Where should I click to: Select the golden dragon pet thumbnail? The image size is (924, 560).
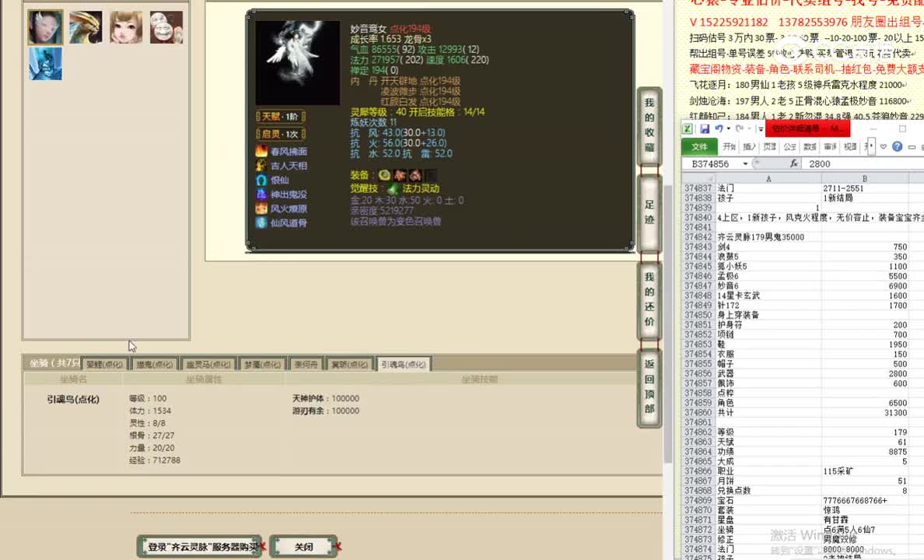click(x=86, y=27)
